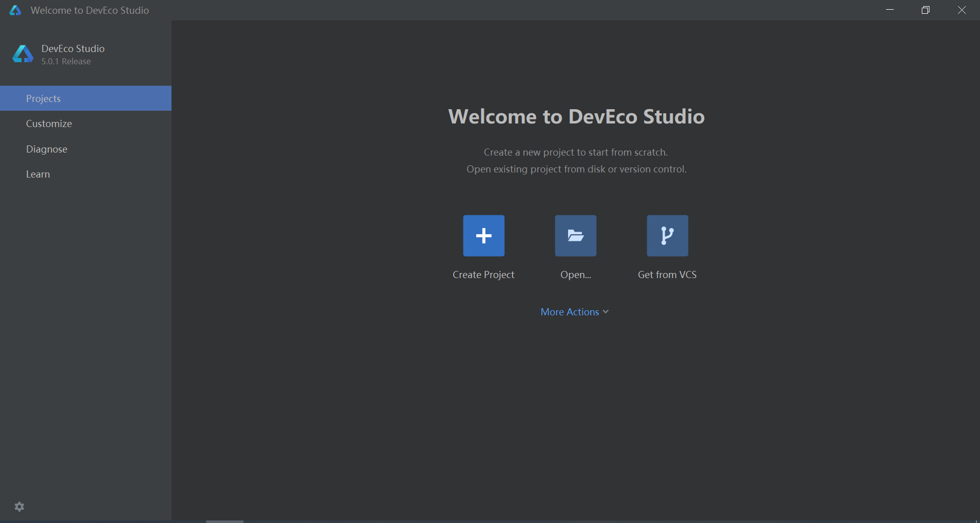Click the DevEco Studio name in sidebar

(x=73, y=48)
